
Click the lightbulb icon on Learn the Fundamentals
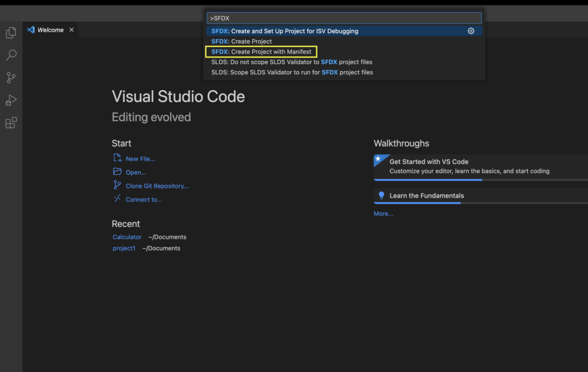[381, 195]
